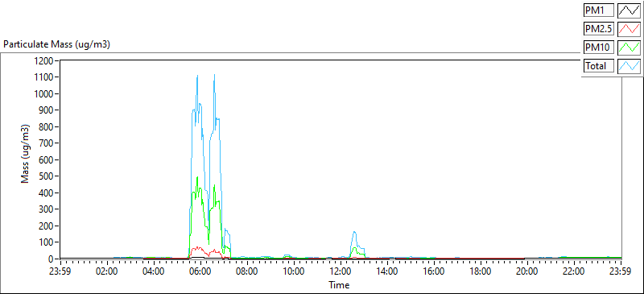Click the 04:00 time axis label
This screenshot has width=644, height=294.
point(154,271)
